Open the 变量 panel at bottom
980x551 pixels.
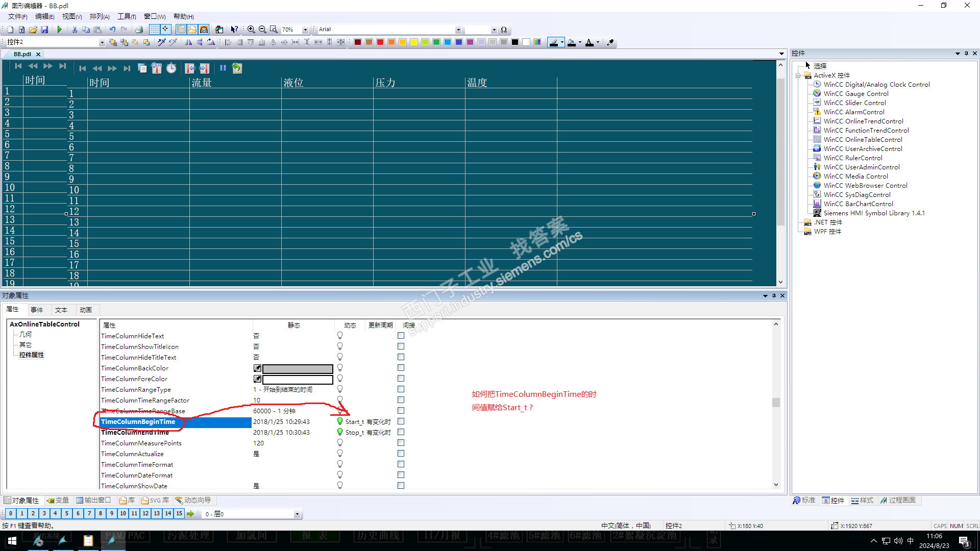pyautogui.click(x=58, y=500)
